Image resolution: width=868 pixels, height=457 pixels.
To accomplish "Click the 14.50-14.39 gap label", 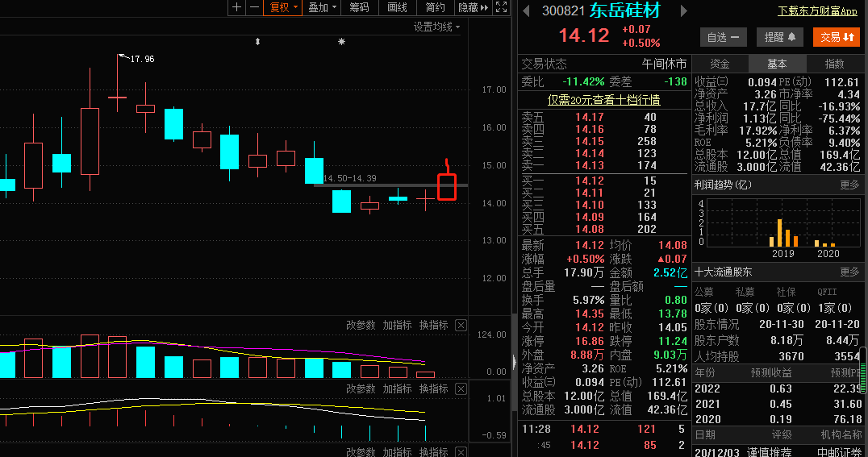I will point(350,178).
